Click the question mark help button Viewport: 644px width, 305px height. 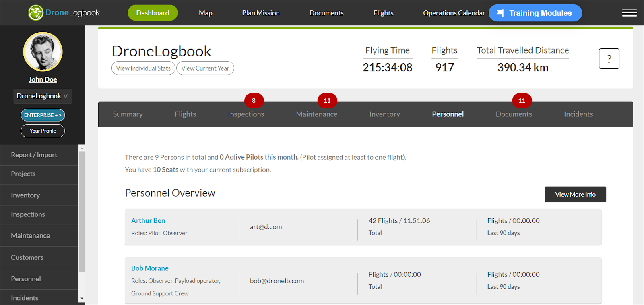coord(609,59)
